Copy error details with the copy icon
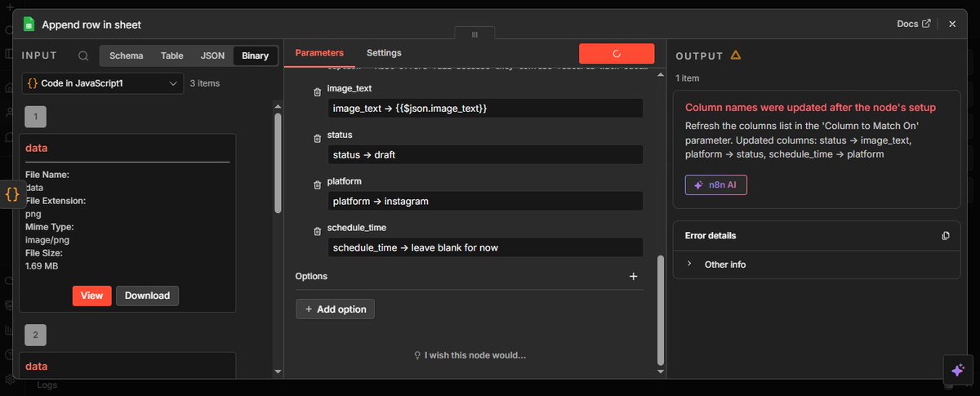The image size is (980, 396). [x=946, y=236]
